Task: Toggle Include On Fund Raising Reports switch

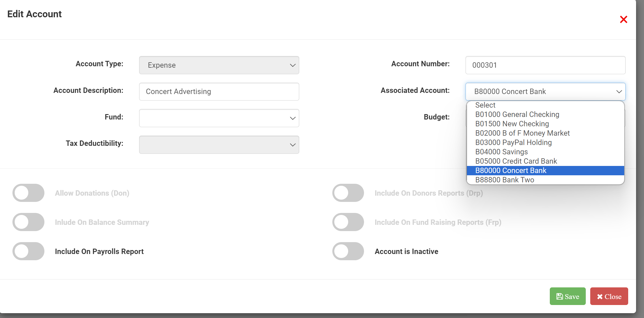Action: click(348, 222)
